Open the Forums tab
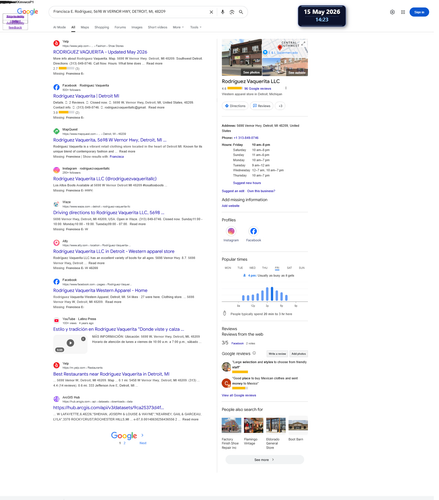Screen dimensions: 439x500 [120, 27]
